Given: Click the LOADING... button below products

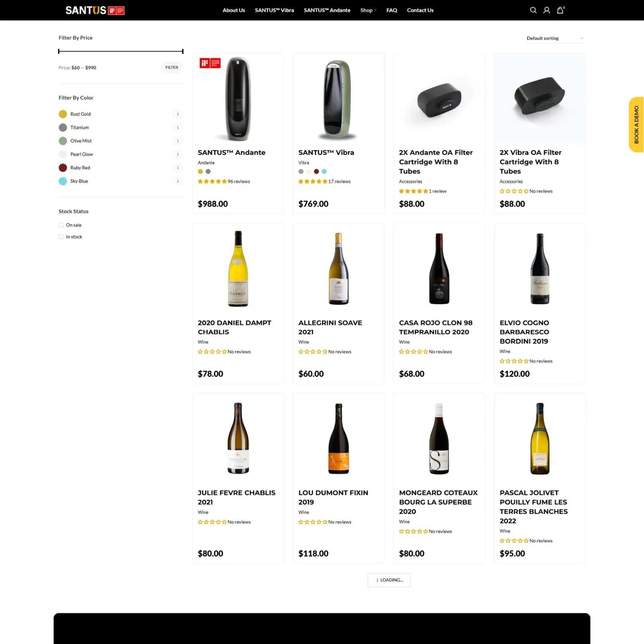Looking at the screenshot, I should coord(389,580).
